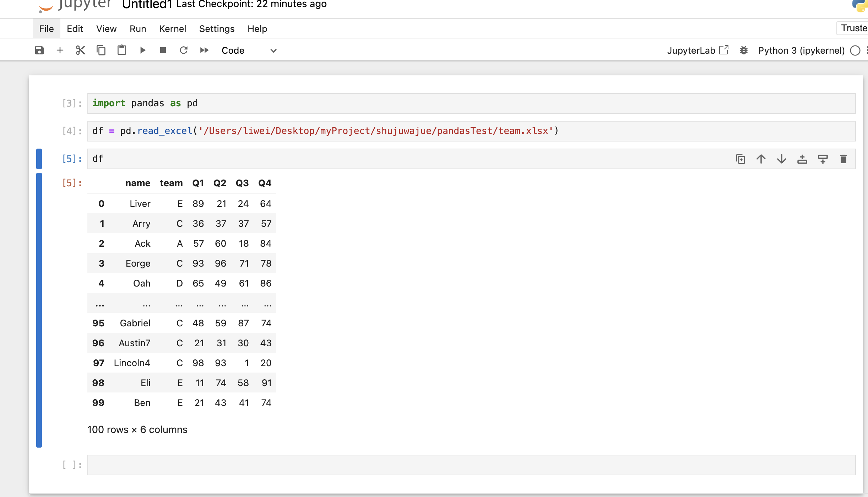Restart kernel and run all cells

coord(204,50)
